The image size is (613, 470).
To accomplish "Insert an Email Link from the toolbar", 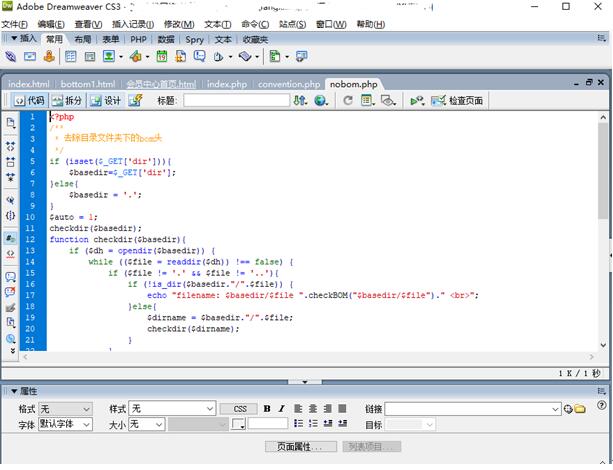I will [32, 57].
